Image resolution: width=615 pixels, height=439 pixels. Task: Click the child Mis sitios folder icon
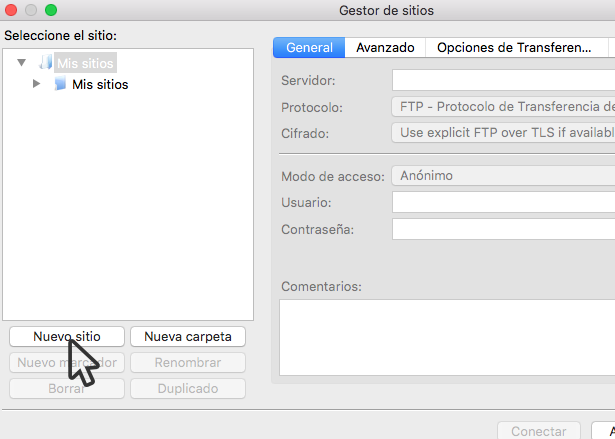coord(60,84)
